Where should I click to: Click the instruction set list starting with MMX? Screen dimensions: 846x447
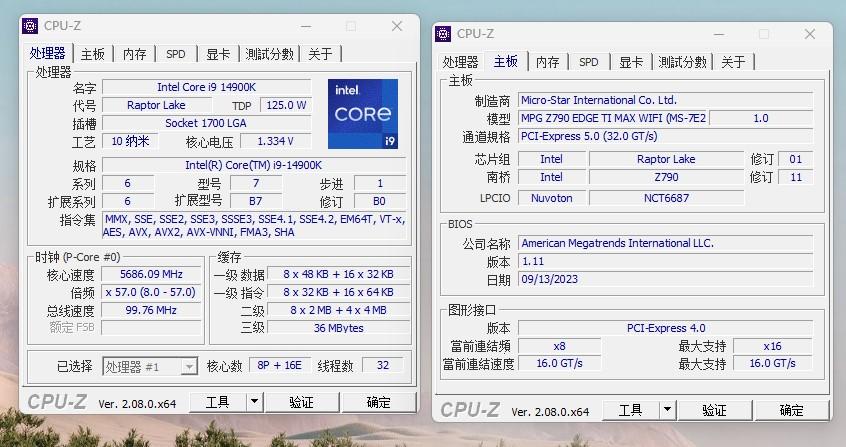pyautogui.click(x=254, y=226)
